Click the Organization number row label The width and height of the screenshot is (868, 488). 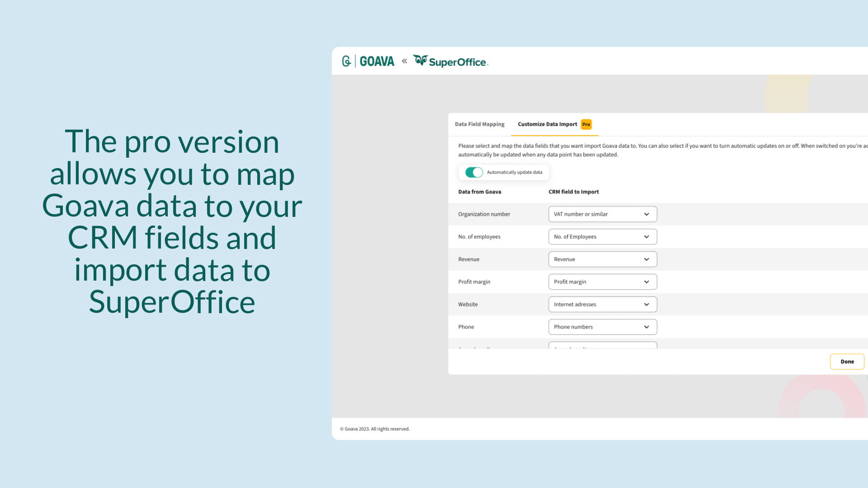coord(484,214)
